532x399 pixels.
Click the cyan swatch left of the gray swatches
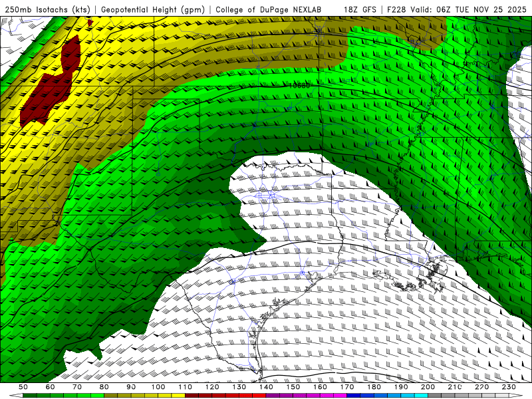pyautogui.click(x=421, y=396)
